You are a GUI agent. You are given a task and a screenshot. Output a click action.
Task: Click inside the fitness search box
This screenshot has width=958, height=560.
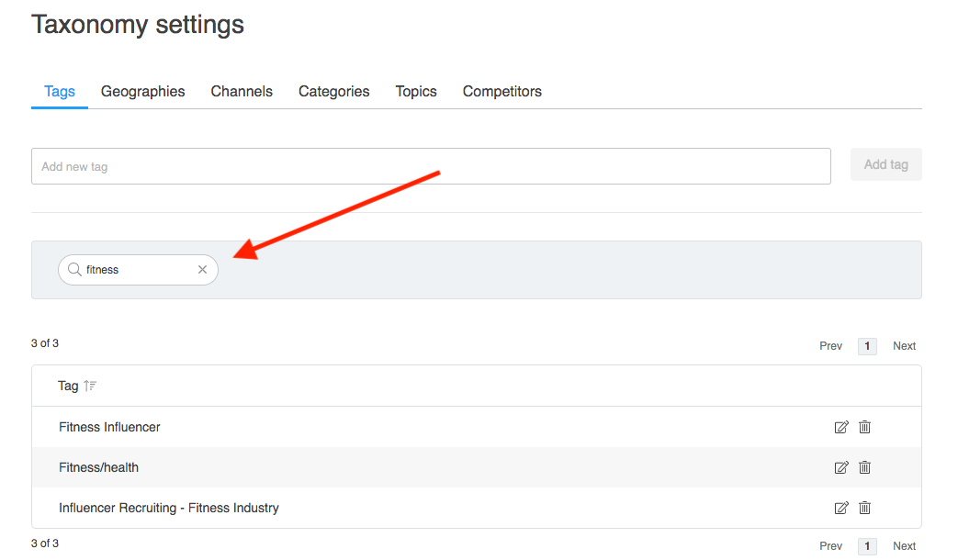pos(138,270)
